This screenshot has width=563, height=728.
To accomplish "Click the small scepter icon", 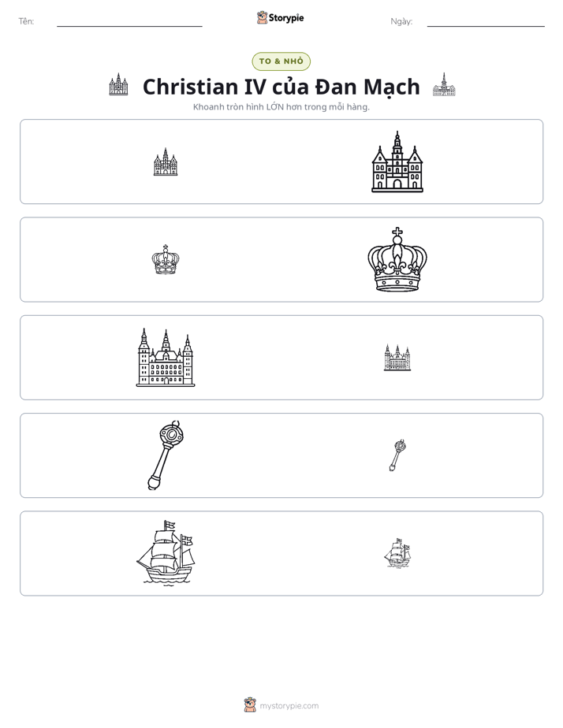I will click(397, 455).
